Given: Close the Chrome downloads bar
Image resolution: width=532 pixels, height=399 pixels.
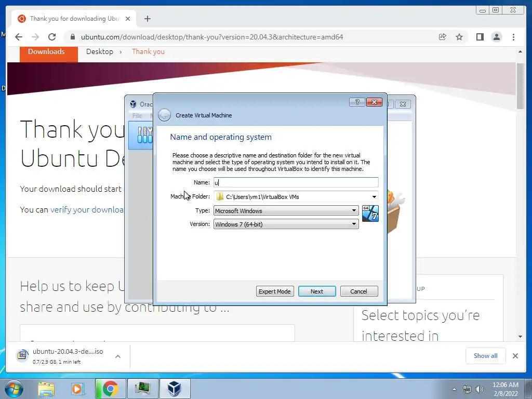Looking at the screenshot, I should coord(515,356).
